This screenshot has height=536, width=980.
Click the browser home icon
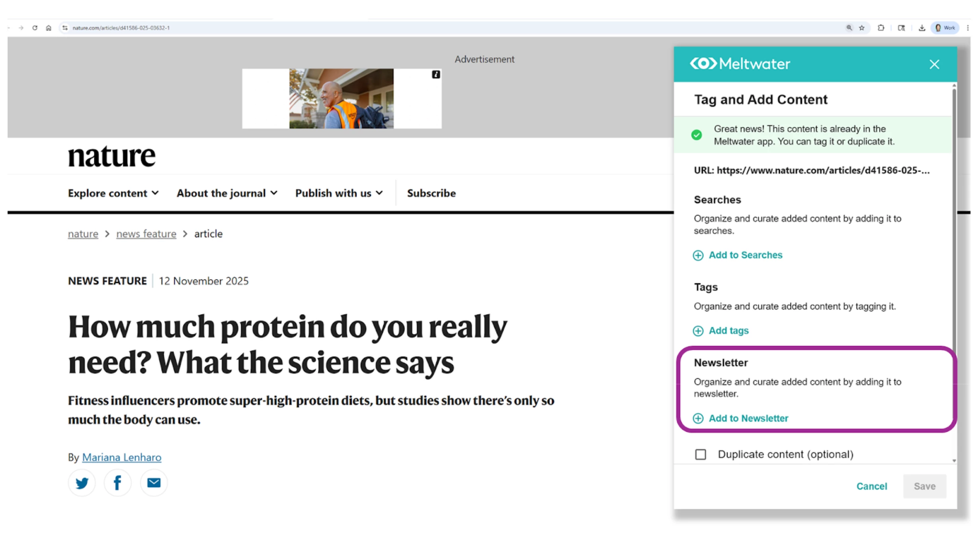(x=49, y=28)
